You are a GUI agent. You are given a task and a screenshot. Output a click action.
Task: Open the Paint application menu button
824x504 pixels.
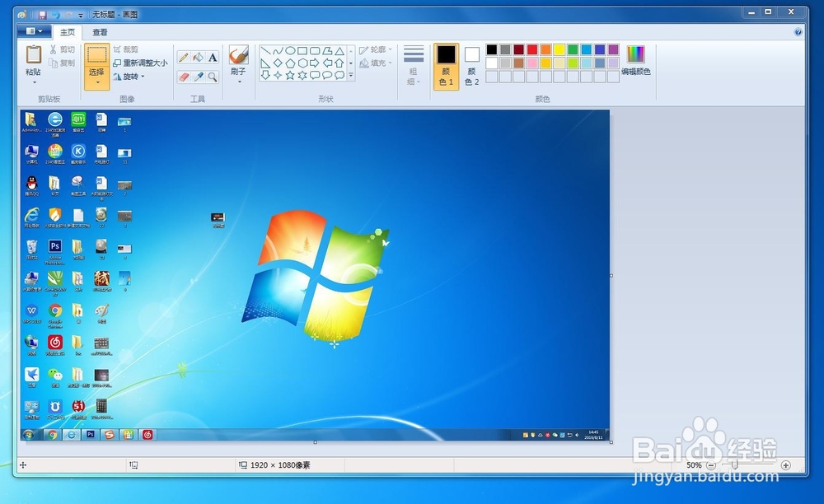pyautogui.click(x=34, y=31)
